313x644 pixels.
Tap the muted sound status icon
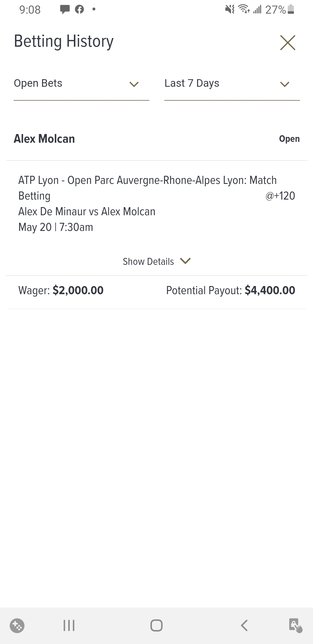230,10
